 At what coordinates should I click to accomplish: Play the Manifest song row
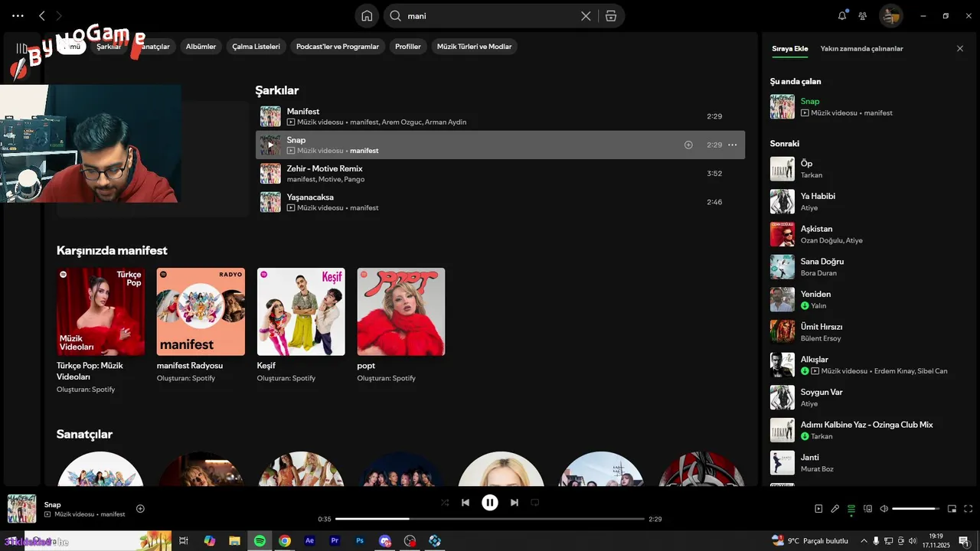pos(500,116)
